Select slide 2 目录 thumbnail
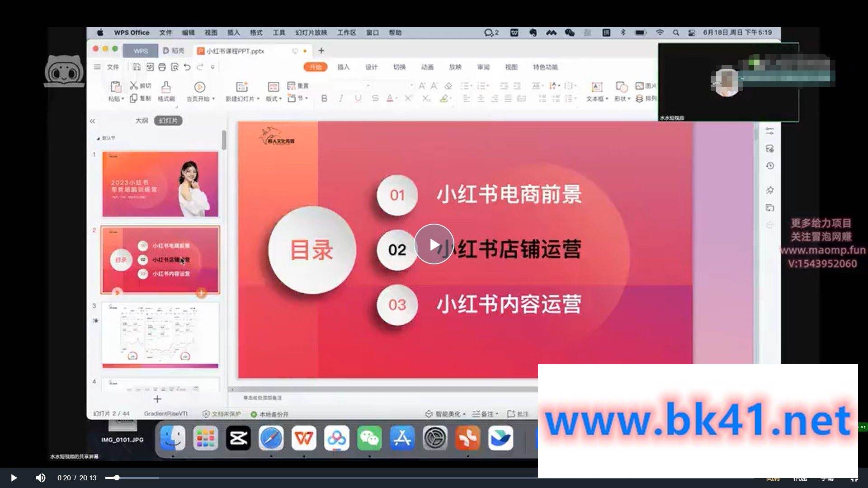This screenshot has width=868, height=488. pyautogui.click(x=160, y=260)
